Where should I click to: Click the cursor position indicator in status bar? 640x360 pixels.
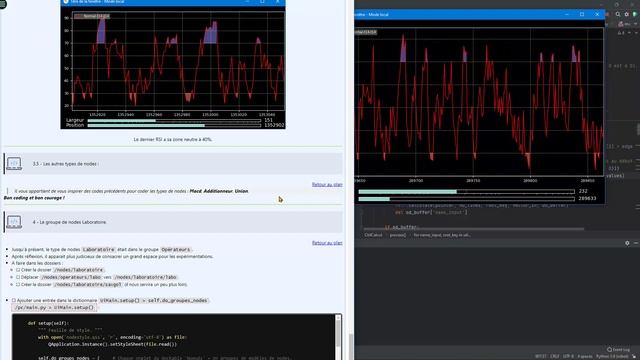pos(540,356)
